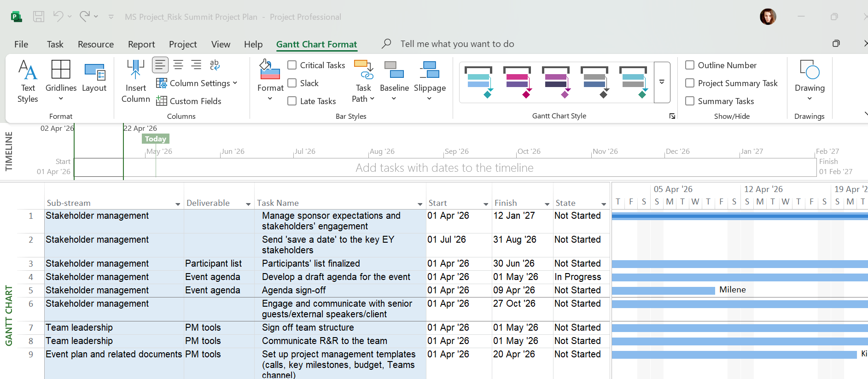Open the File menu
This screenshot has height=379, width=868.
pyautogui.click(x=21, y=44)
